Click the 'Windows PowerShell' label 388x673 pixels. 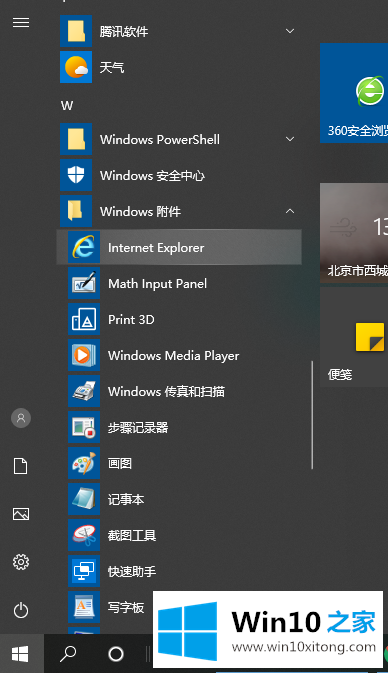click(x=160, y=139)
